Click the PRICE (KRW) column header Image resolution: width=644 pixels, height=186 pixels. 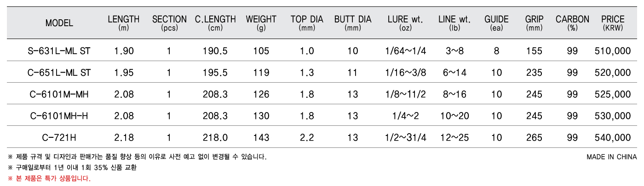[613, 23]
